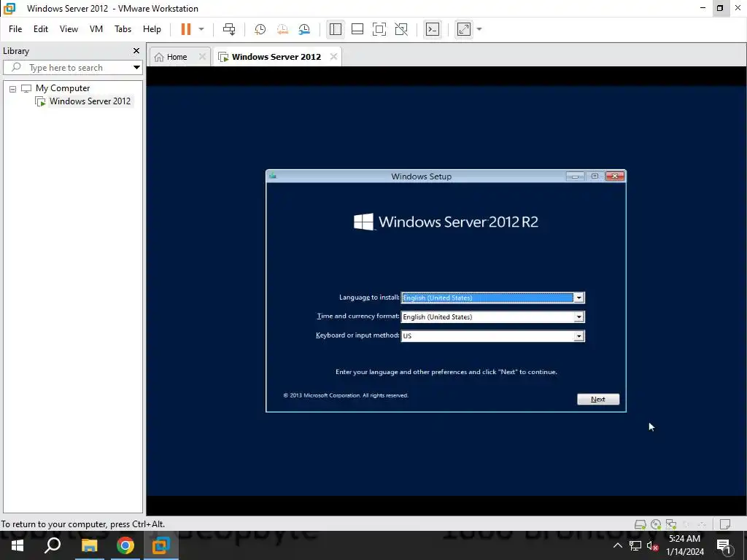Viewport: 747px width, 560px height.
Task: Click the hard disk device status icon
Action: [640, 524]
